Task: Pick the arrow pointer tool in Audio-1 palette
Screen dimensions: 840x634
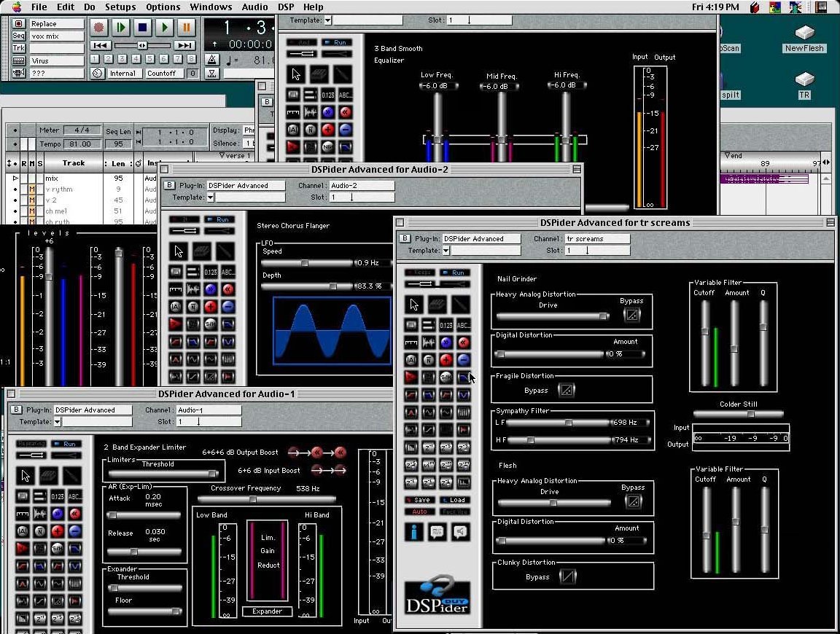Action: (26, 476)
